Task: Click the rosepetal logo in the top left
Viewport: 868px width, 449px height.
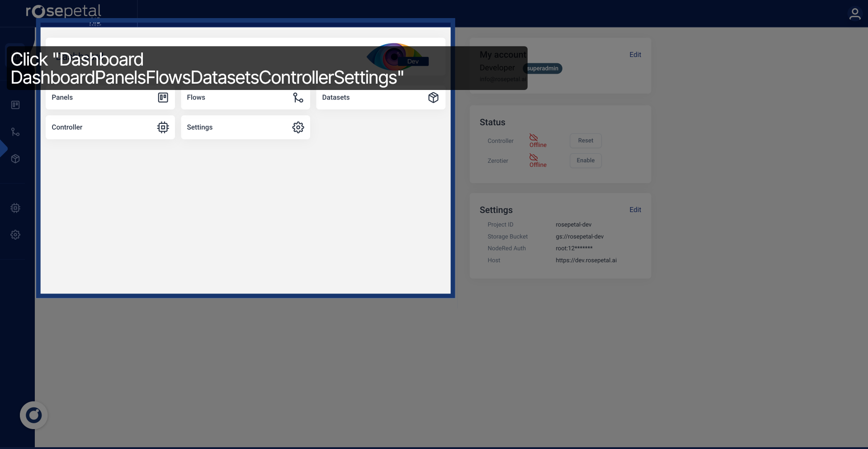Action: (63, 11)
